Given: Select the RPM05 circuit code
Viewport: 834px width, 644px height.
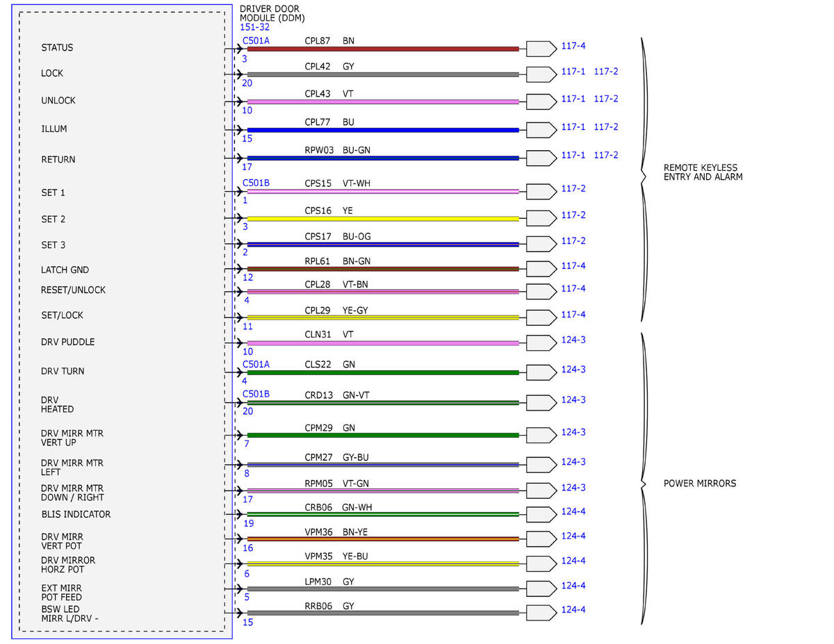Looking at the screenshot, I should (x=318, y=485).
